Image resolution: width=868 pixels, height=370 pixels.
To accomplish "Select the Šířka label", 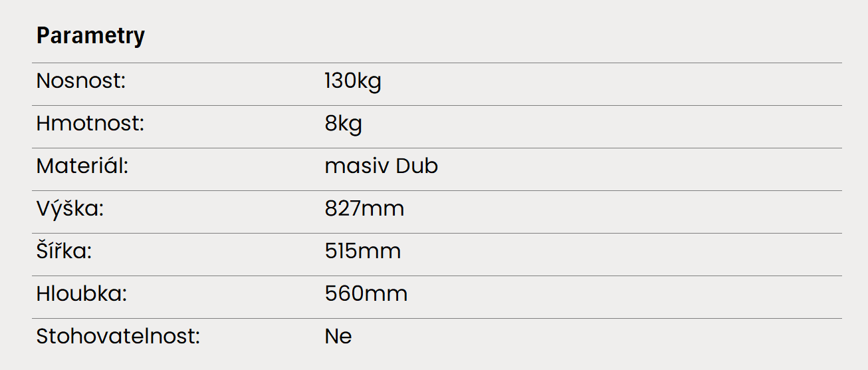I will coord(64,251).
